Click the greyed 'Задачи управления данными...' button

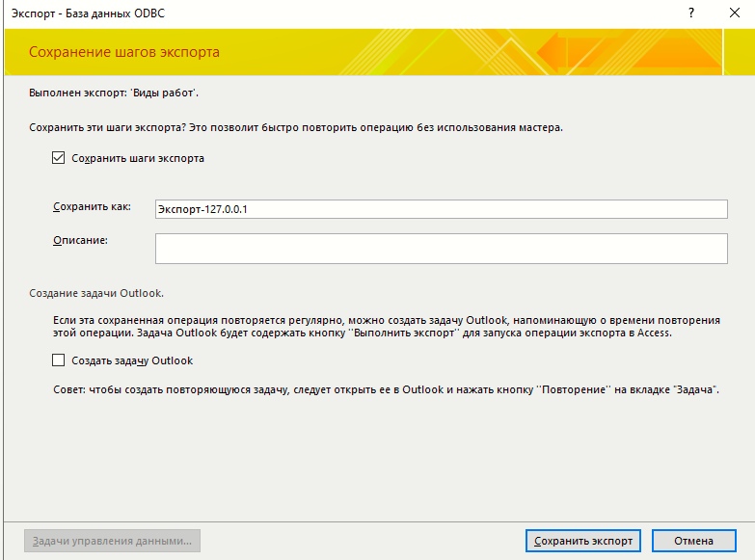coord(112,541)
